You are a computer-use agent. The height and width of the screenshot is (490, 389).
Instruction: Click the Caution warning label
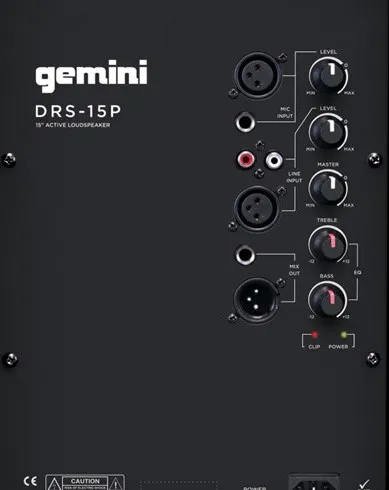click(85, 482)
